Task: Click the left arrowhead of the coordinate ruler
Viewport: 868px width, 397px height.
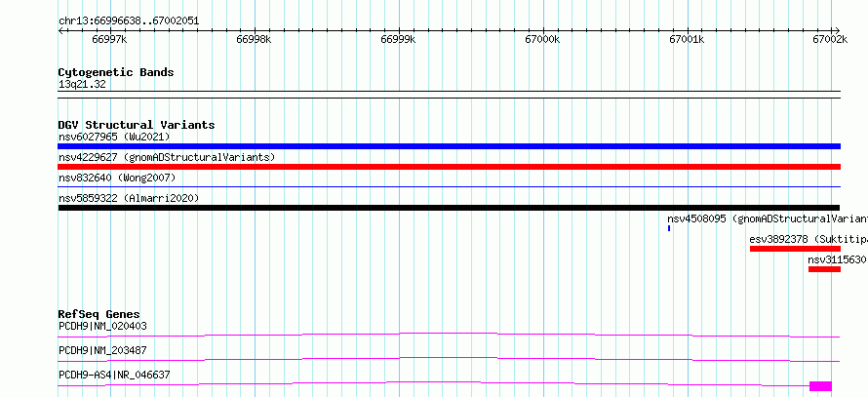Action: 60,31
